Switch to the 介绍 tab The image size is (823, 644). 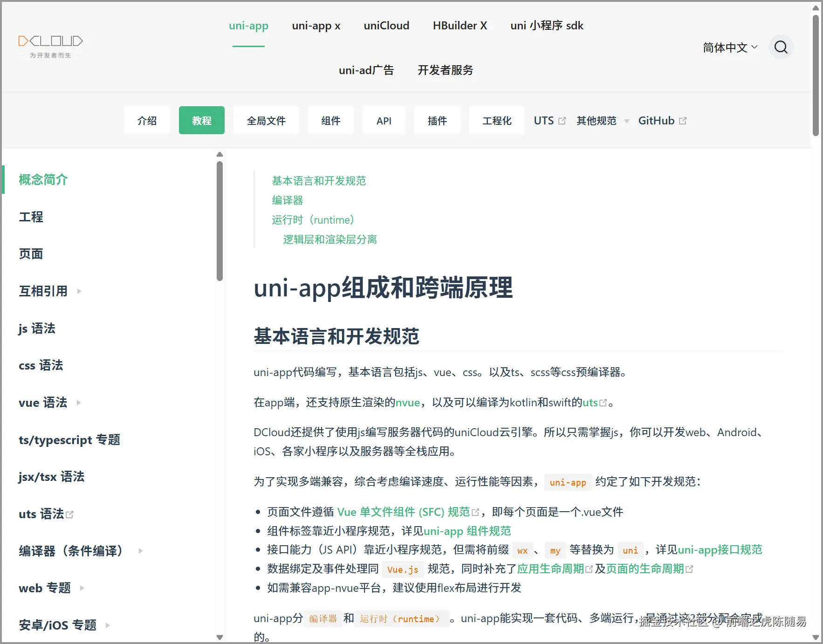pyautogui.click(x=147, y=121)
